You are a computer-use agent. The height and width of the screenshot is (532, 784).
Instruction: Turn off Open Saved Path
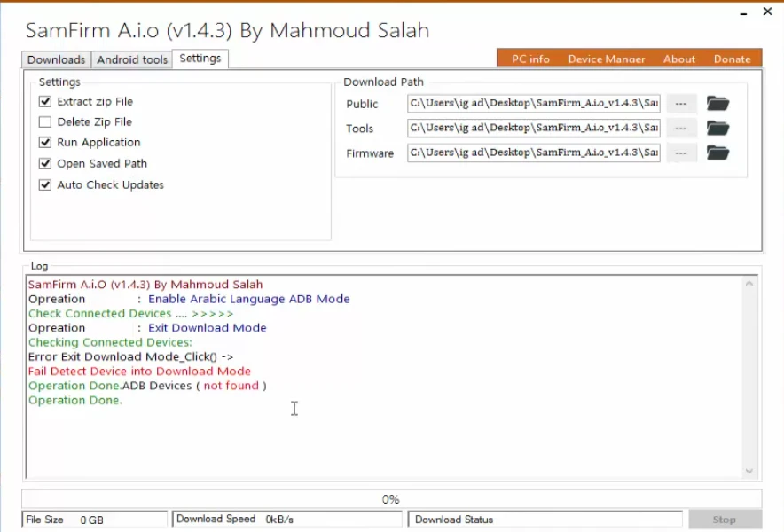45,163
